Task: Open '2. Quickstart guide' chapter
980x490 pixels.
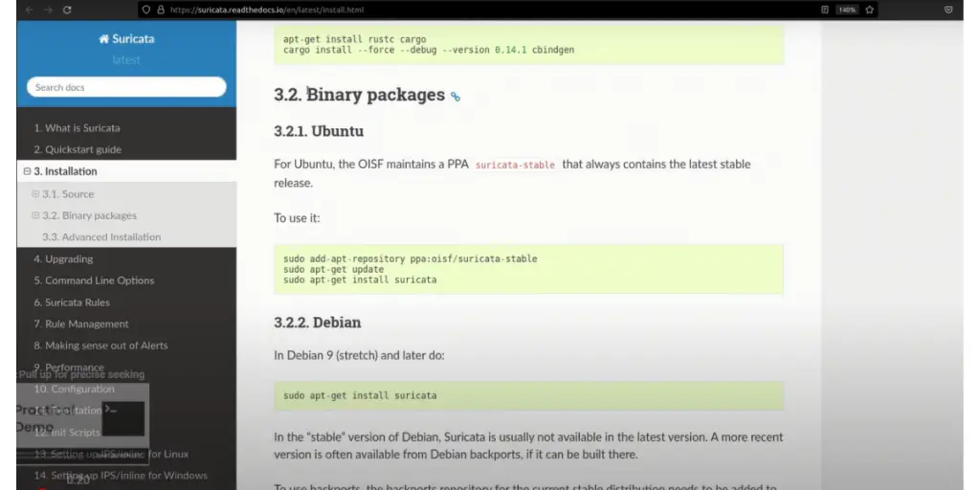Action: [78, 149]
